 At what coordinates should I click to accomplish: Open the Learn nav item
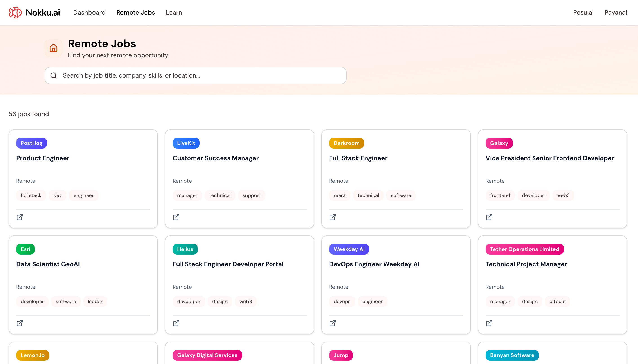[x=174, y=13]
